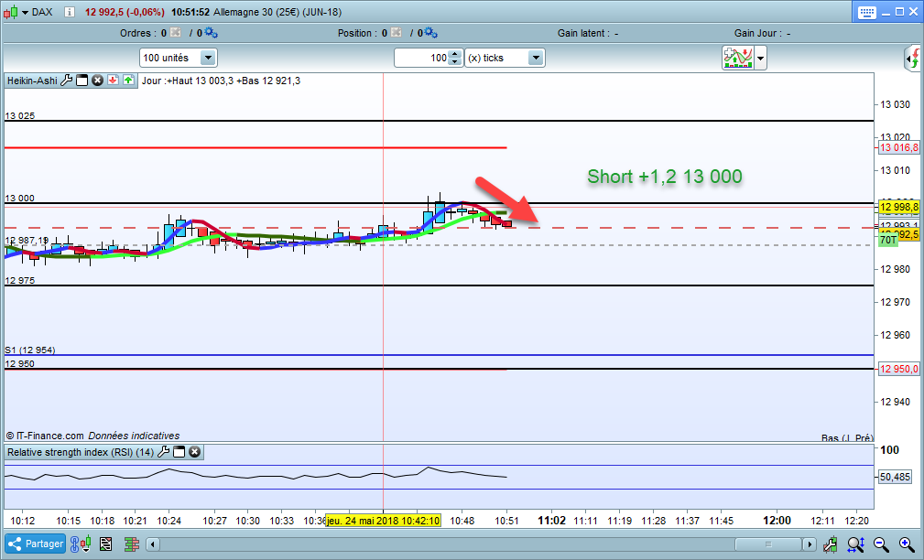This screenshot has width=924, height=560.
Task: Open Heikin-Ashi settings wrench icon
Action: (67, 81)
